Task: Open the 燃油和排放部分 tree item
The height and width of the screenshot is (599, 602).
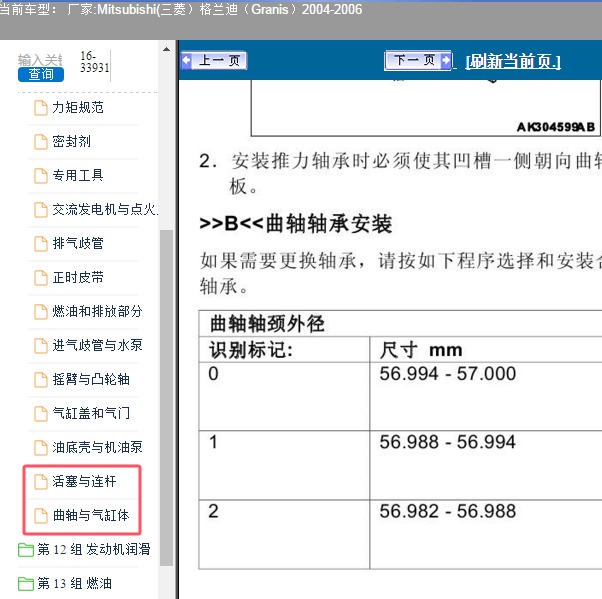Action: pyautogui.click(x=97, y=311)
